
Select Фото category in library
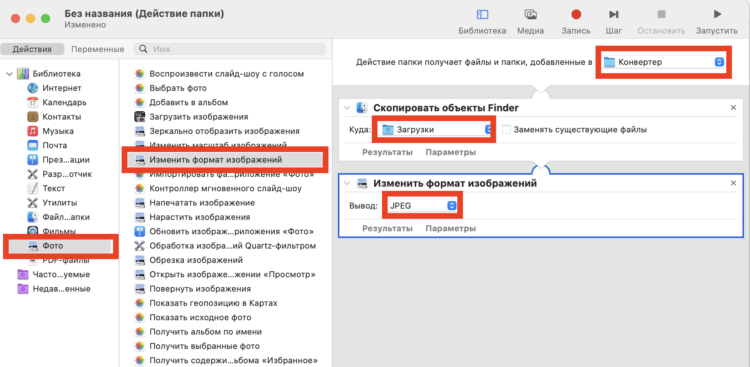60,246
